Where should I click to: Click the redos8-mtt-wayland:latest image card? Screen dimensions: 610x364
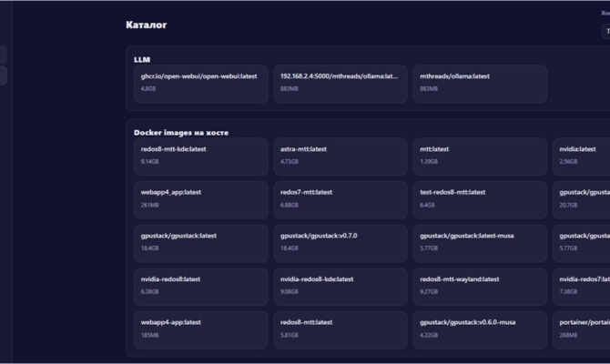click(x=480, y=286)
